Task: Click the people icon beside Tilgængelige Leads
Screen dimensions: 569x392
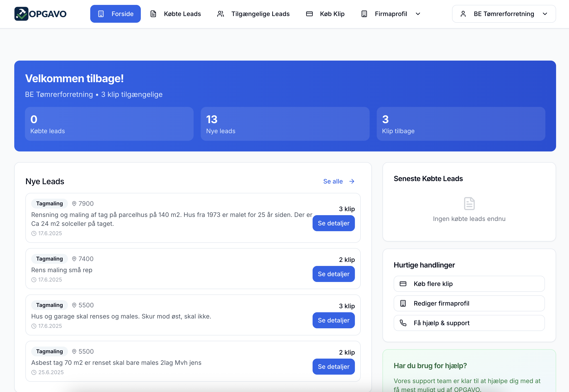Action: pyautogui.click(x=221, y=14)
